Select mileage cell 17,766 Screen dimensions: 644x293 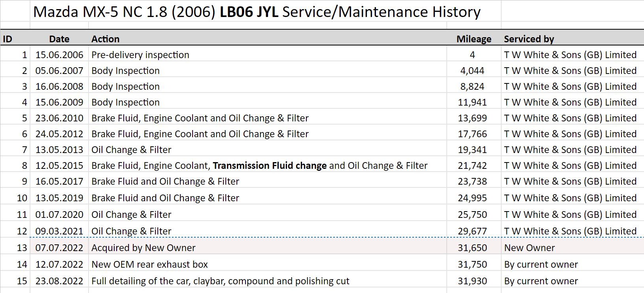click(474, 134)
